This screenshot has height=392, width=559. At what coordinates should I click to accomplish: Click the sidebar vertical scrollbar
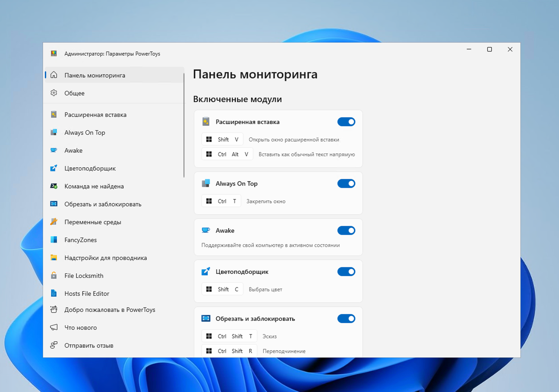(x=184, y=125)
